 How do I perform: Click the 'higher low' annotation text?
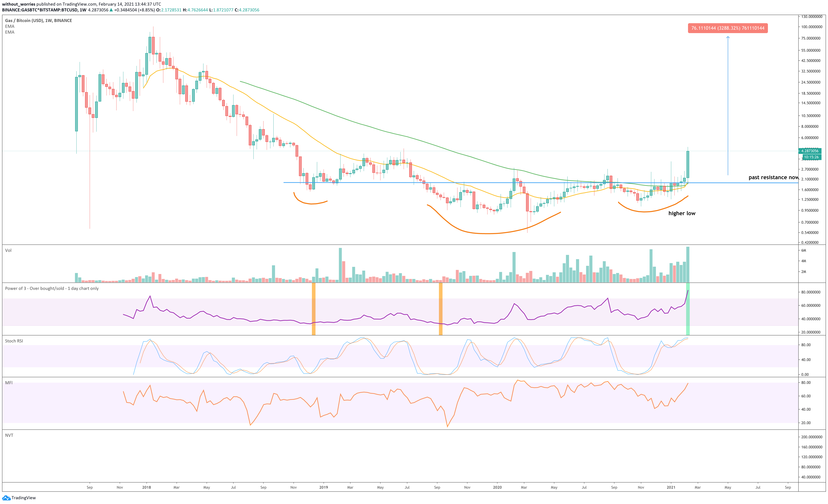(682, 213)
